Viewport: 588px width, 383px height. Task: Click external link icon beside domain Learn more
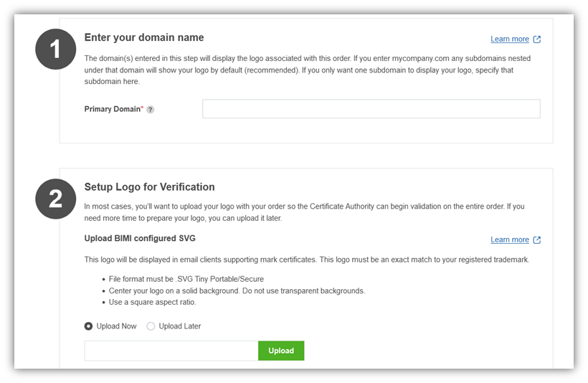(x=537, y=39)
